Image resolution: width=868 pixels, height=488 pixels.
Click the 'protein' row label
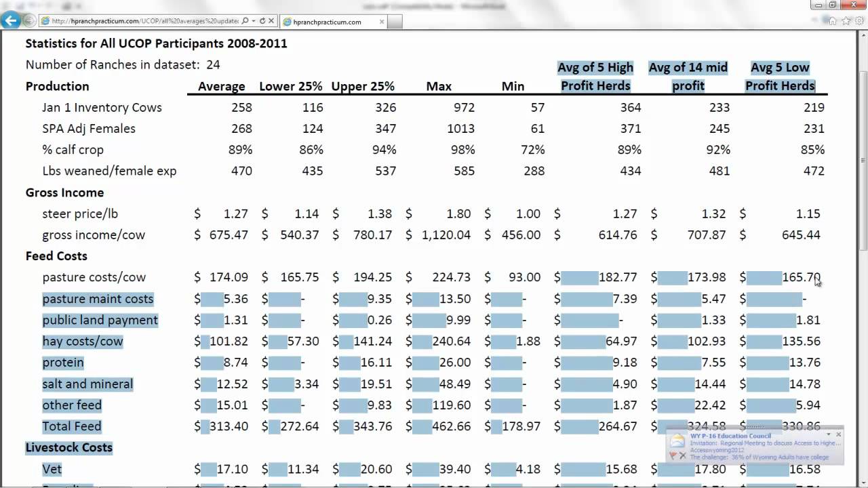click(x=63, y=363)
